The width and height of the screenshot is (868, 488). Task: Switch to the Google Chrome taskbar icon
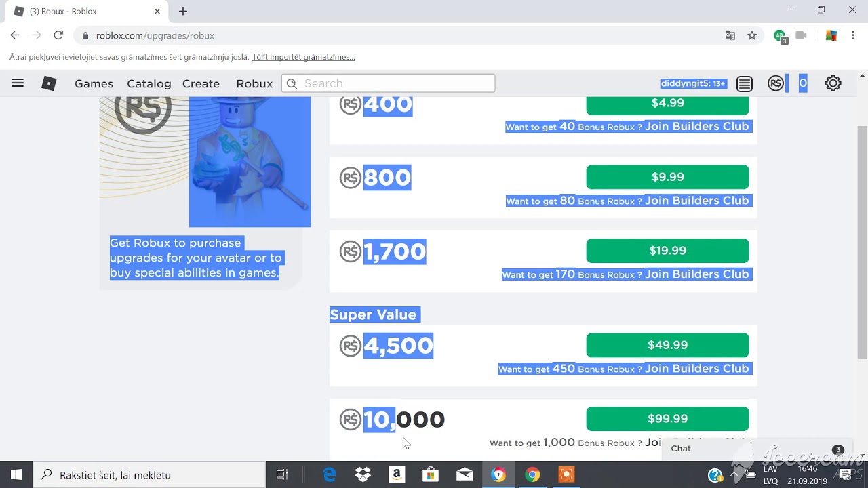click(x=532, y=475)
